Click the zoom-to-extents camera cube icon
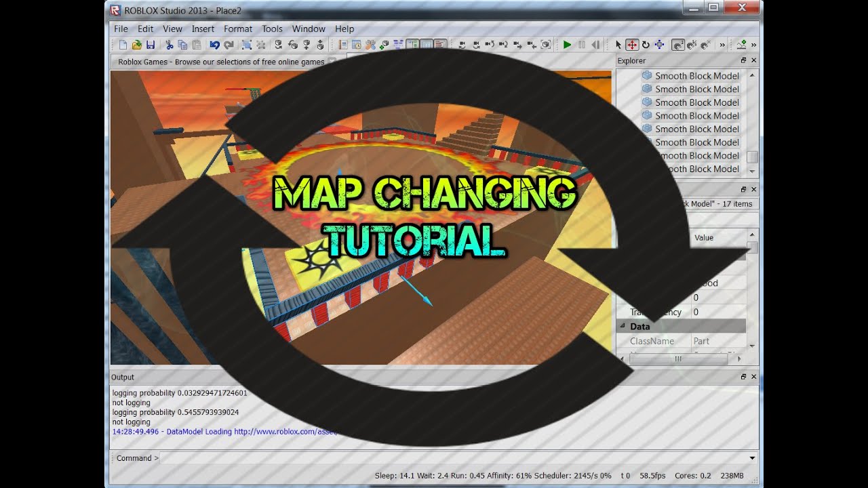Viewport: 868px width, 488px height. pos(545,45)
